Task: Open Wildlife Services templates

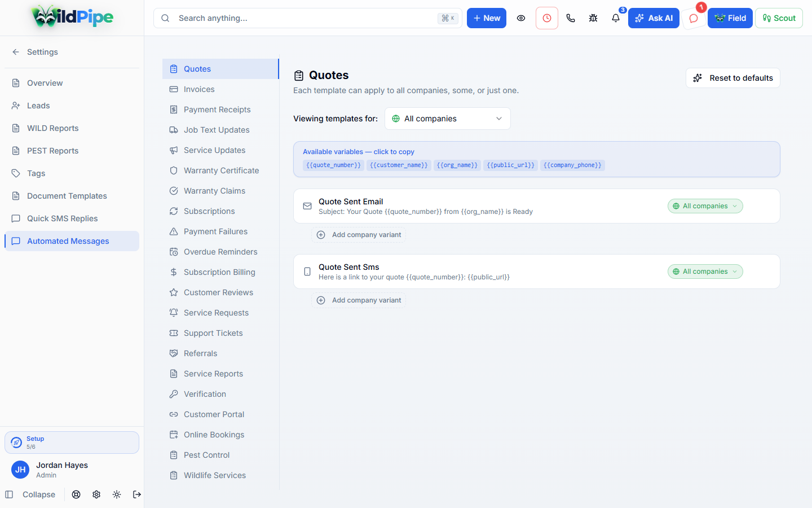Action: tap(220, 475)
